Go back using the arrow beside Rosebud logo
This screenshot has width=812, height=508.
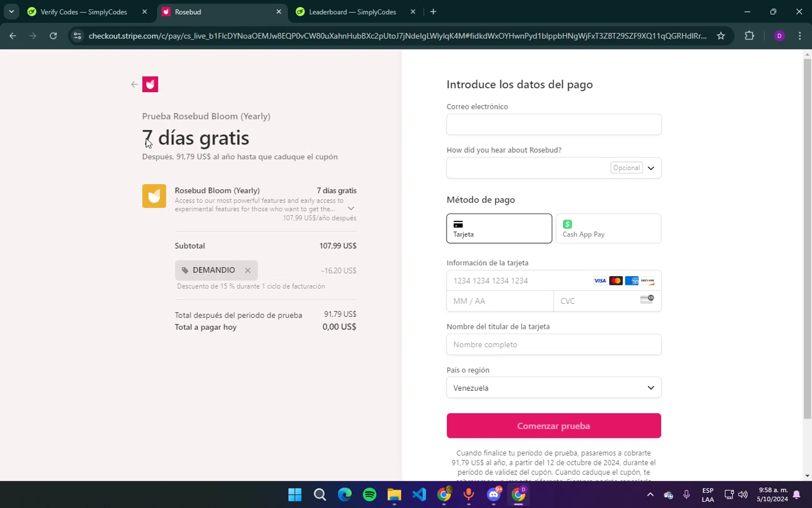pos(134,84)
